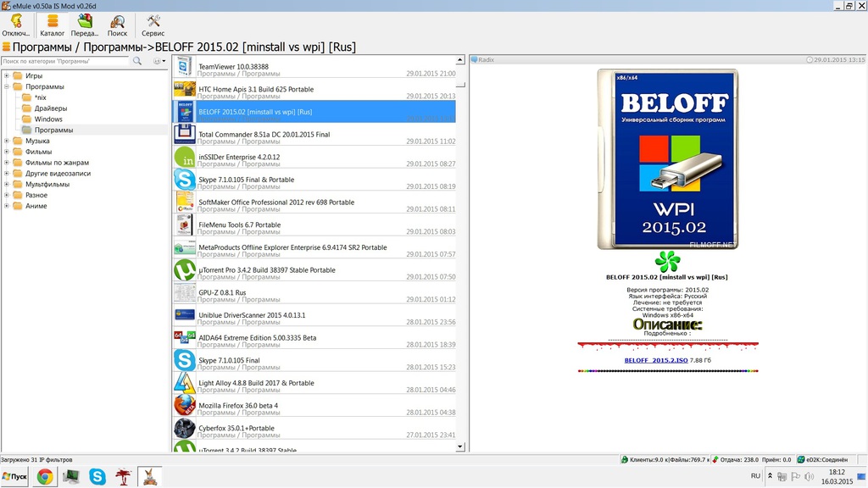
Task: Click the MetaProducts Offline Explorer icon
Action: pos(184,247)
